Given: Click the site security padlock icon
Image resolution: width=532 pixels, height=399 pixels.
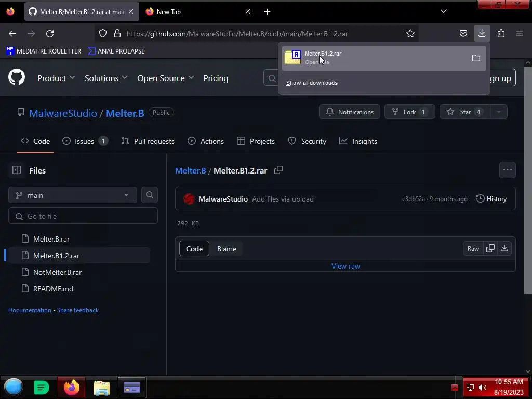Looking at the screenshot, I should [x=117, y=34].
